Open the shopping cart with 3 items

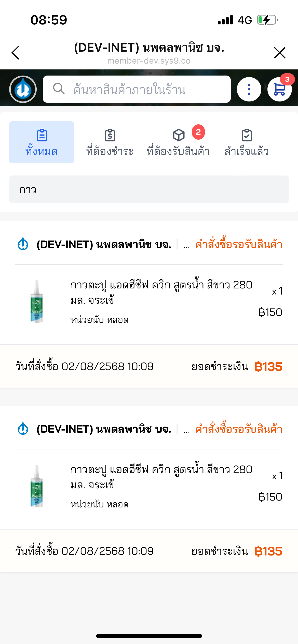pos(279,89)
